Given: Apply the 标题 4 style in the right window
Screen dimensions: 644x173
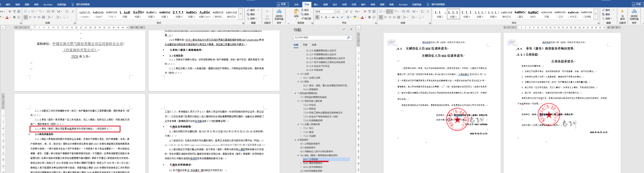Looking at the screenshot, I should (x=467, y=14).
